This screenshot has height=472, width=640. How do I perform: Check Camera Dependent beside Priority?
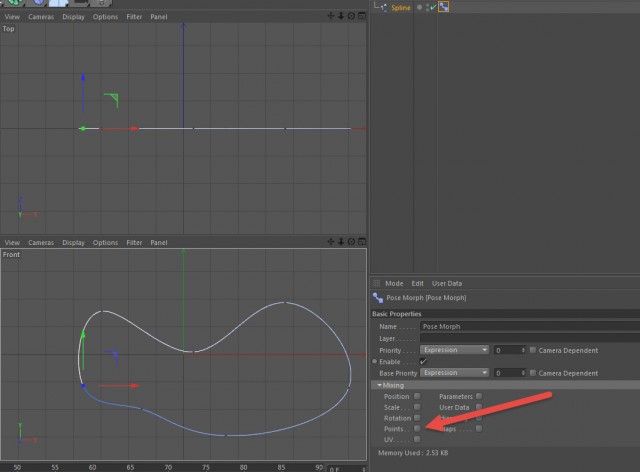point(533,350)
